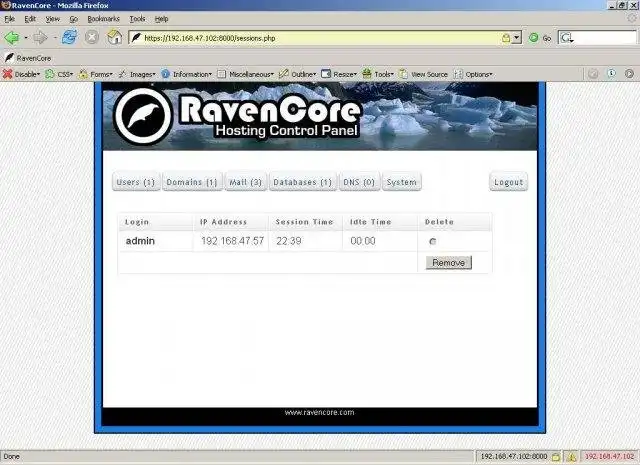Click into the URL address field

coord(318,38)
